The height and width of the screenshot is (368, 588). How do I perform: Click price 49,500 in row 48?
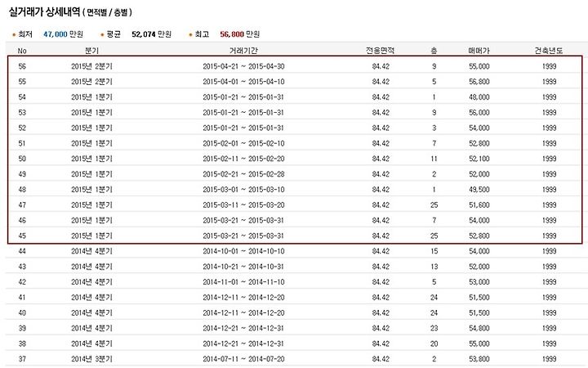(479, 190)
